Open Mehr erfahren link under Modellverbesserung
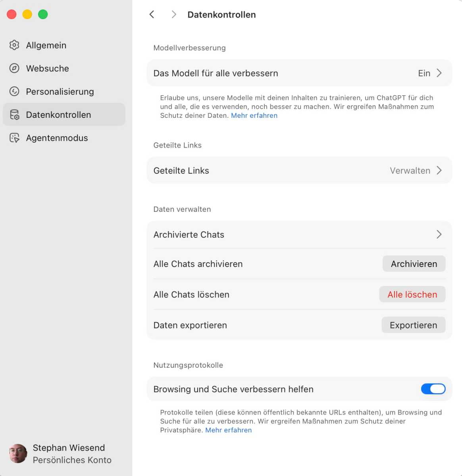Image resolution: width=462 pixels, height=476 pixels. click(x=254, y=115)
